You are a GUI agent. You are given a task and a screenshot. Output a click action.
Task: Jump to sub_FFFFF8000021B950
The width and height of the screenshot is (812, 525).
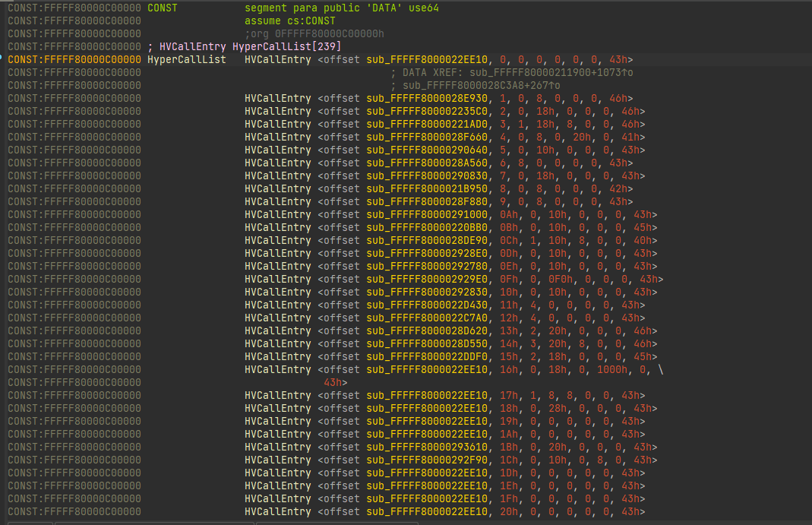pos(427,189)
